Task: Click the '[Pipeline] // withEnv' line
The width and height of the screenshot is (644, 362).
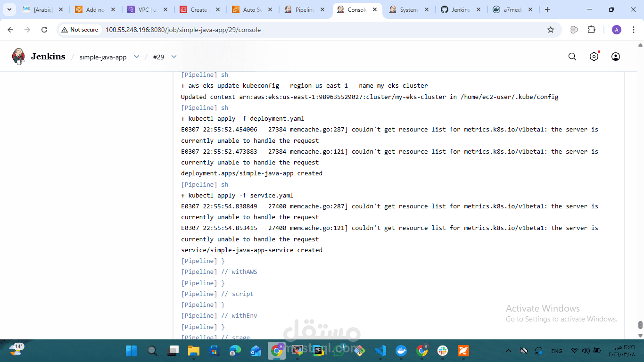Action: click(x=219, y=316)
